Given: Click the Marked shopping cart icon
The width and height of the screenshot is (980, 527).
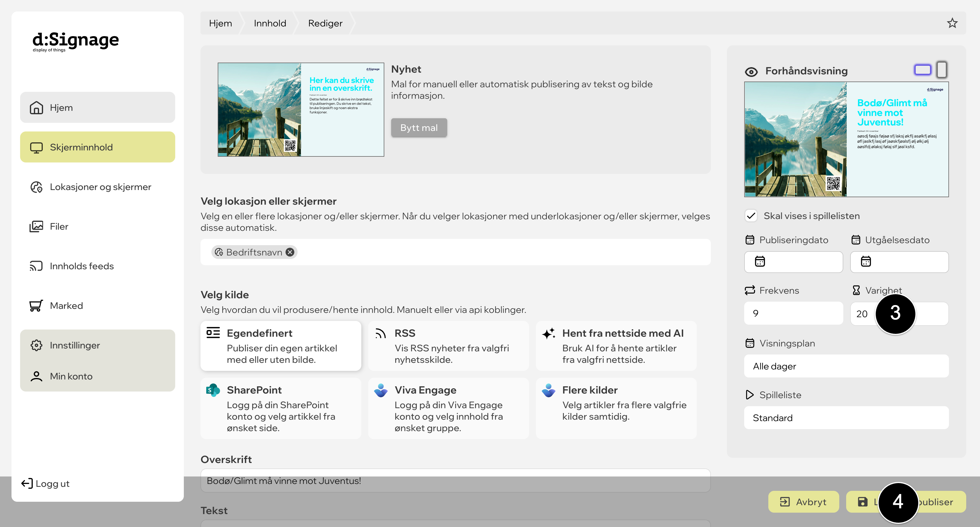Looking at the screenshot, I should coord(36,306).
